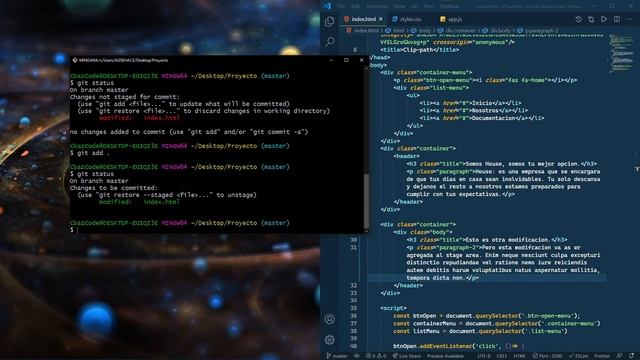Click div.container breadcrumb item

[x=457, y=31]
